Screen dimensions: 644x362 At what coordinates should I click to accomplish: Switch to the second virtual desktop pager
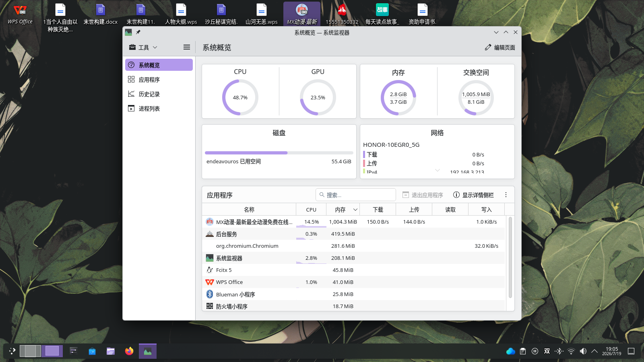[52, 351]
